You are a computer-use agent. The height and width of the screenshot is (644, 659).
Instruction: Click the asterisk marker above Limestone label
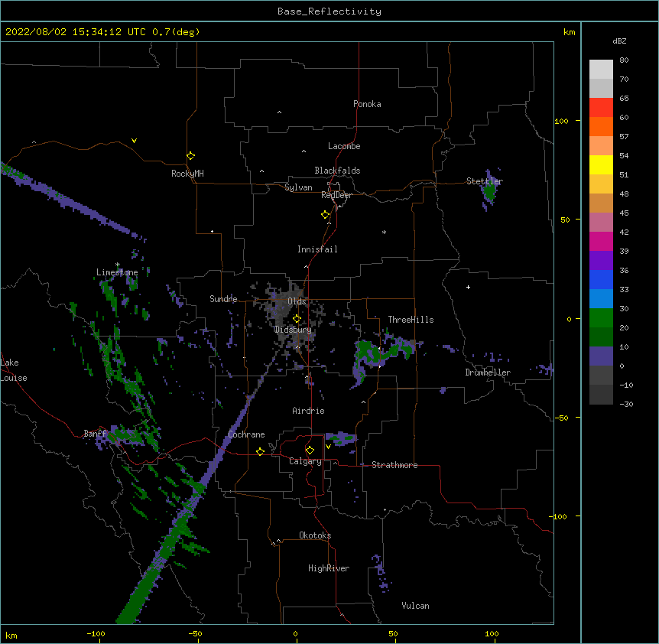pos(118,265)
